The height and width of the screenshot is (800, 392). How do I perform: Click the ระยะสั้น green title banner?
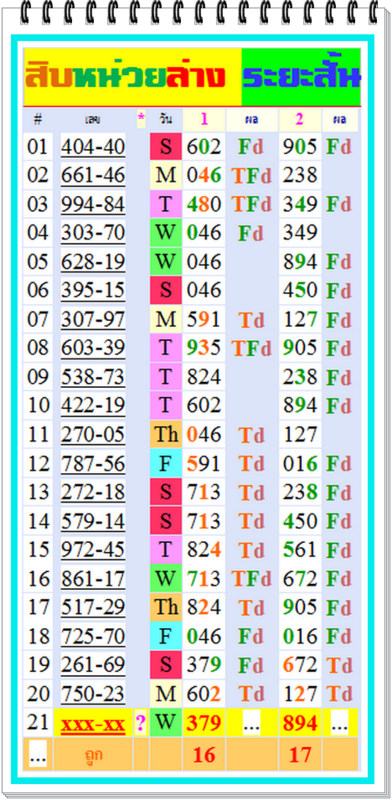coord(301,78)
